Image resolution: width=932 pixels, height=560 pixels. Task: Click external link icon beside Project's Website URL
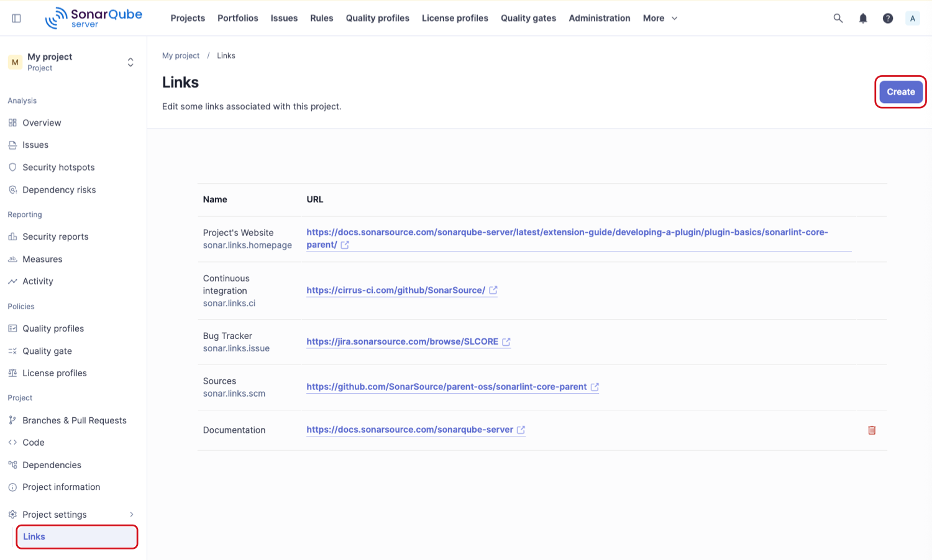pyautogui.click(x=345, y=245)
